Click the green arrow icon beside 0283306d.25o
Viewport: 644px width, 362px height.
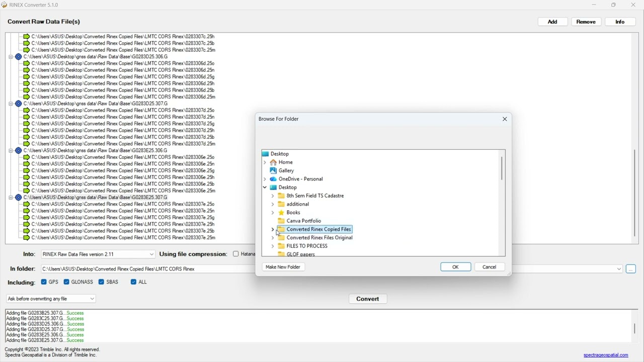pyautogui.click(x=27, y=63)
